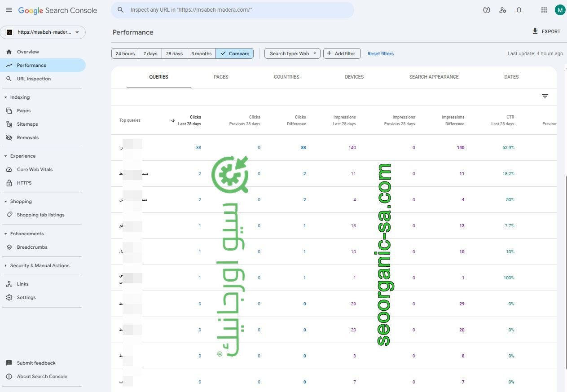Open Search type: Web dropdown
The image size is (567, 392).
pos(292,53)
